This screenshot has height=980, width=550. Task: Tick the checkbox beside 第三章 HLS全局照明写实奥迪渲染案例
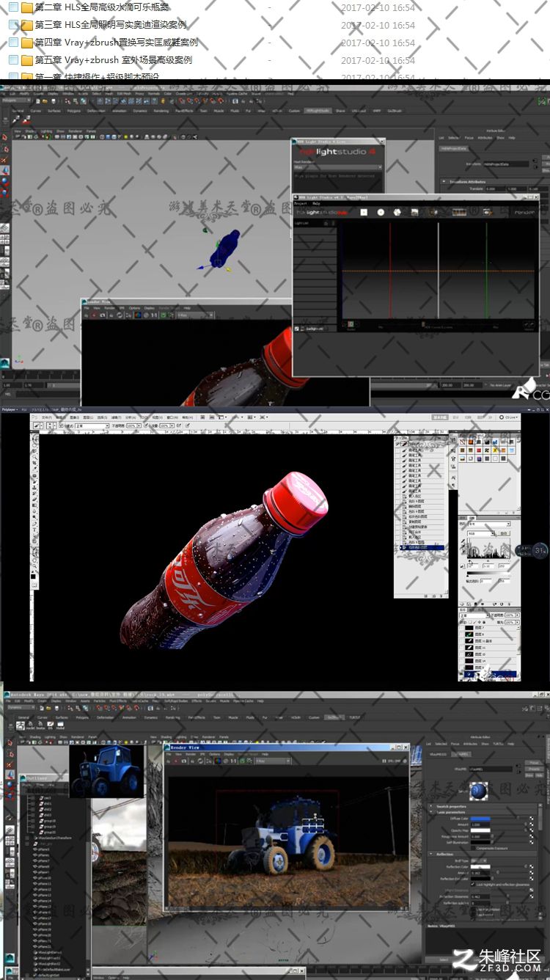13,25
